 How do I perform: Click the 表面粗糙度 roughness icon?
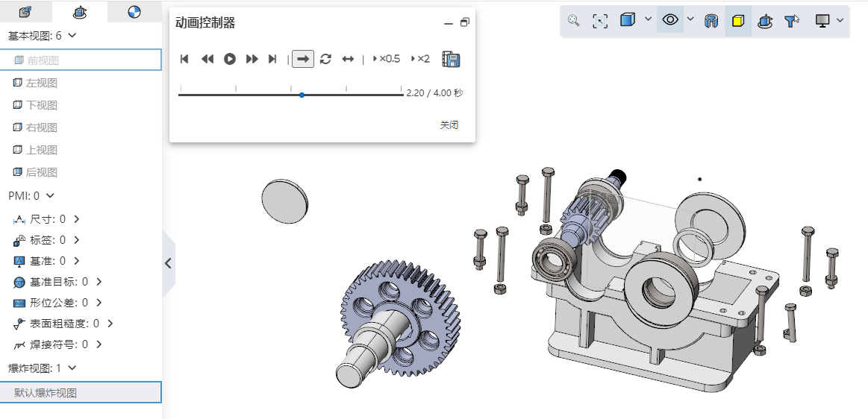tap(19, 324)
